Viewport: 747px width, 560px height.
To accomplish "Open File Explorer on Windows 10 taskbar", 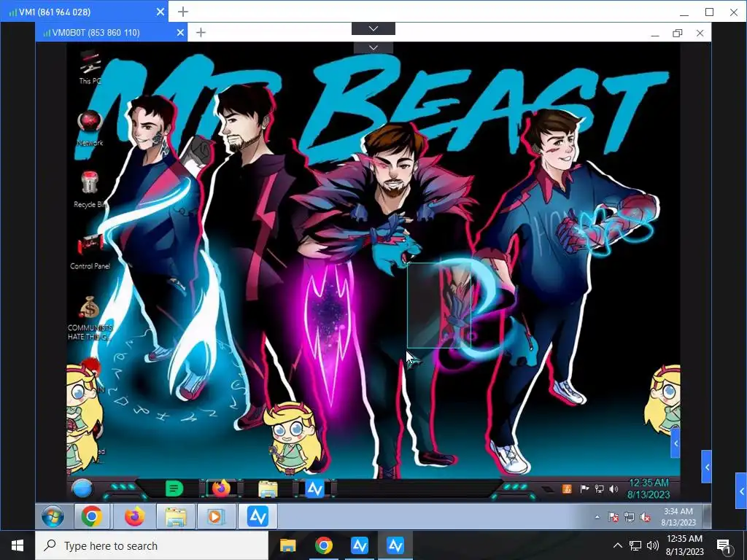I will click(x=287, y=545).
